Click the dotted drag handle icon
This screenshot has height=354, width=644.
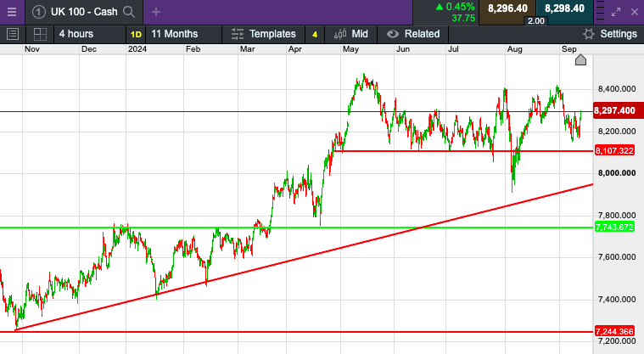600,11
